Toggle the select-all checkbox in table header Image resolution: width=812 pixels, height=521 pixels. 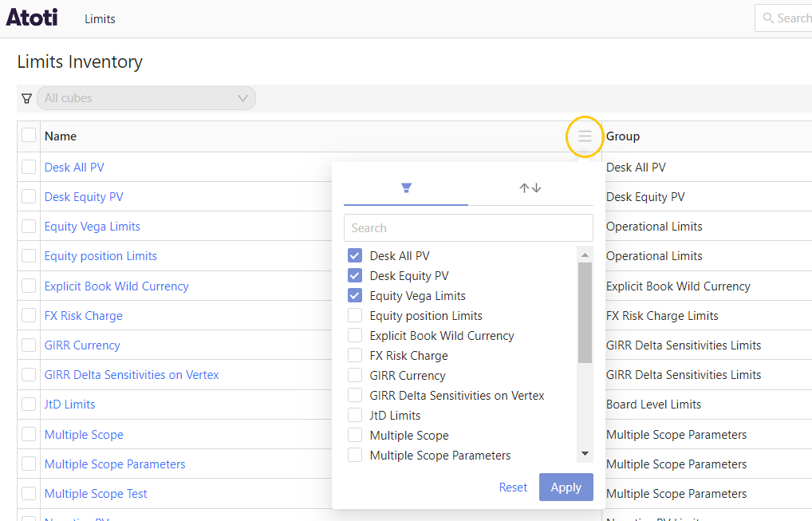tap(29, 136)
